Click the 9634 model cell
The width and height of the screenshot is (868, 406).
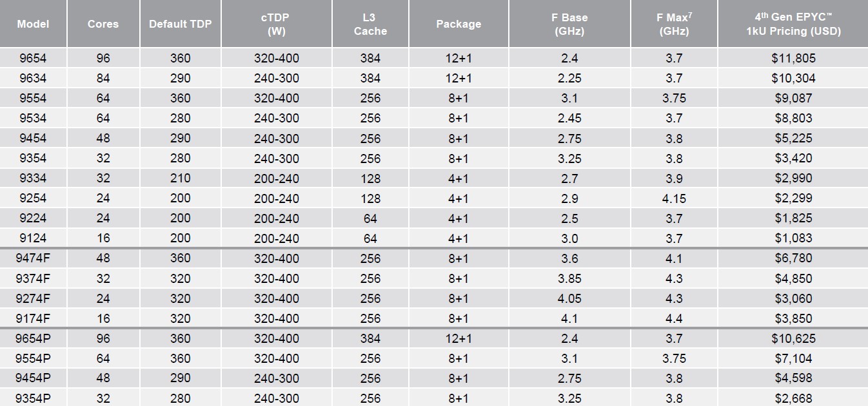(x=33, y=78)
